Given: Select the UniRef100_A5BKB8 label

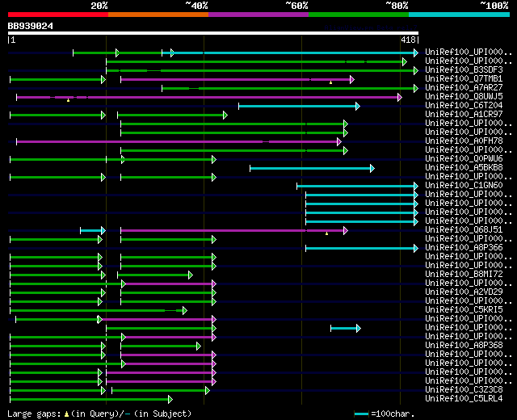Looking at the screenshot, I should pos(464,168).
